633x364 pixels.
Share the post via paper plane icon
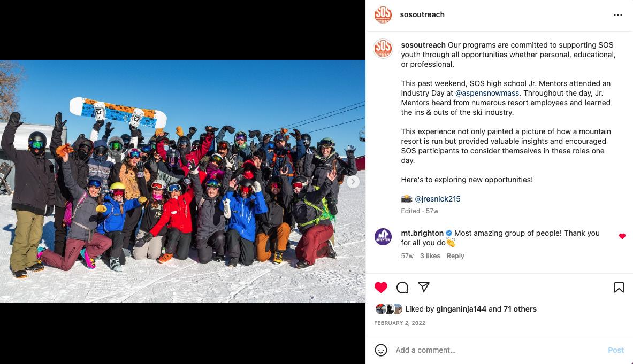[423, 287]
